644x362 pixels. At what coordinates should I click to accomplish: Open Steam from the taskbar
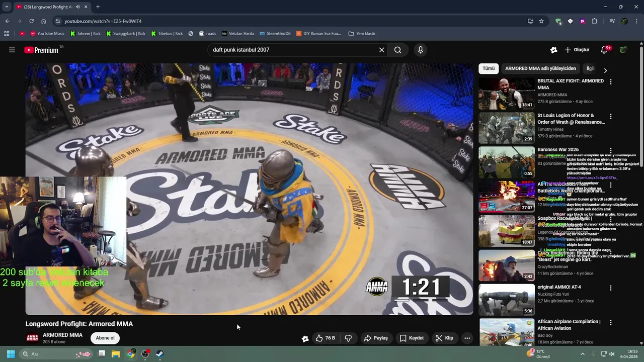click(x=160, y=354)
